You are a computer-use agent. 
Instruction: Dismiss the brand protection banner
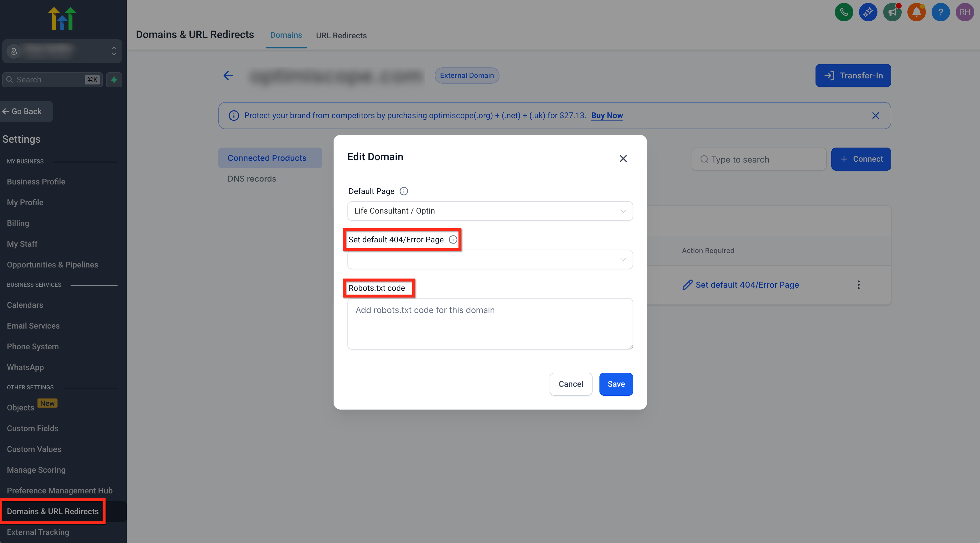pos(875,116)
